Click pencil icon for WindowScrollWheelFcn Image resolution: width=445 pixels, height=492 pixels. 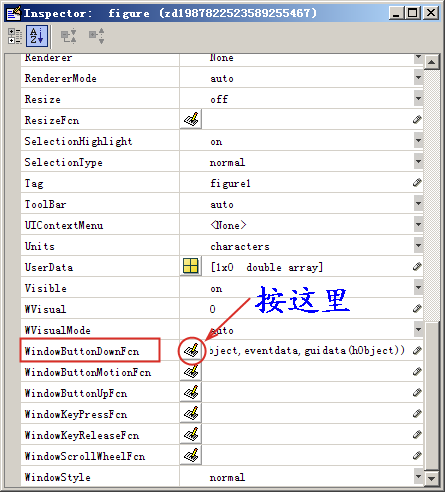tap(417, 455)
